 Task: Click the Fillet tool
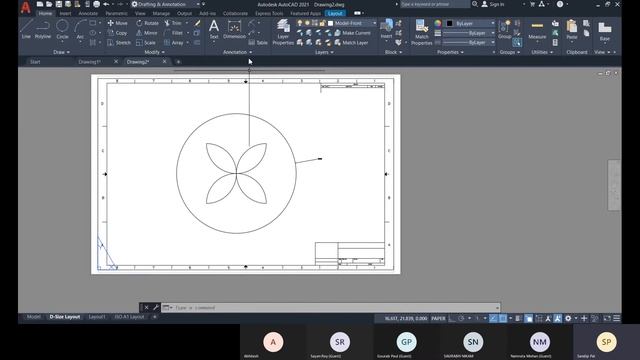coord(174,33)
